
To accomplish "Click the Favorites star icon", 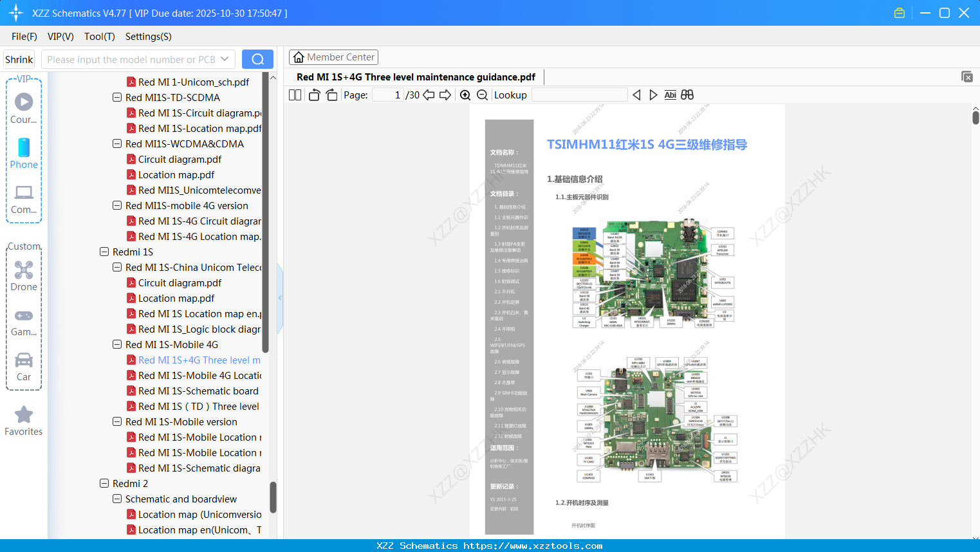I will coord(24,415).
